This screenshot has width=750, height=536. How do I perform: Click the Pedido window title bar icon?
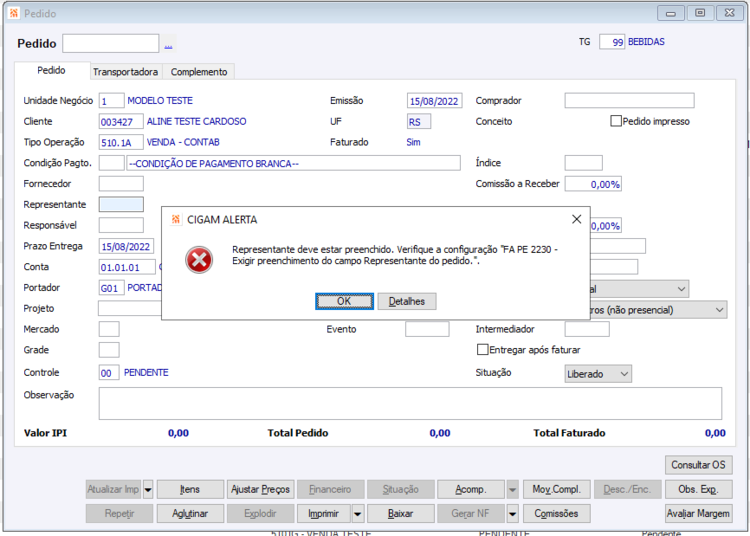point(14,13)
